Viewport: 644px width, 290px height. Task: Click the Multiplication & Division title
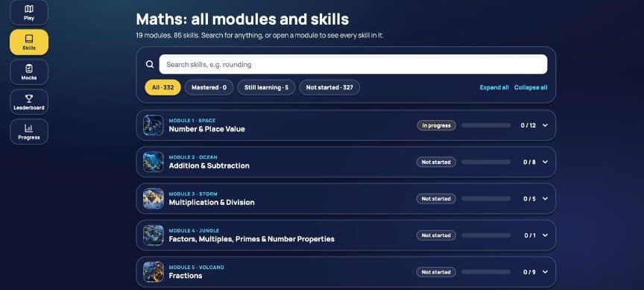tap(212, 202)
